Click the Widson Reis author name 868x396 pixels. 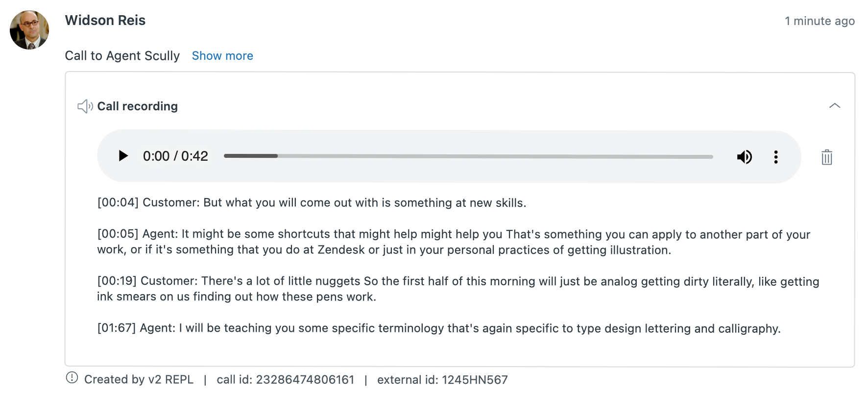(x=105, y=21)
